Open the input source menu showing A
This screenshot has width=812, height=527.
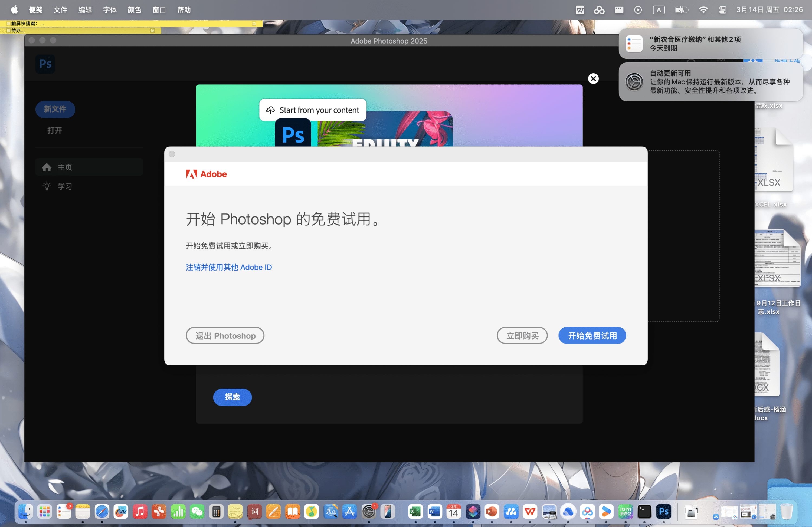(659, 9)
